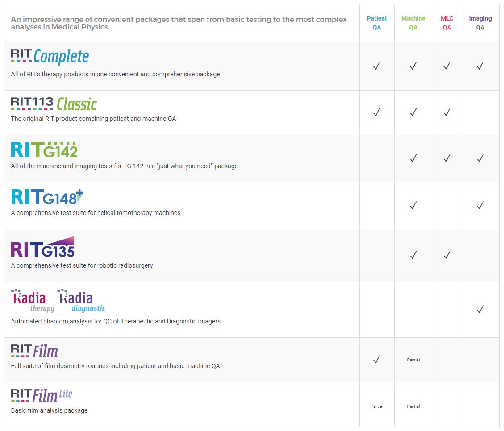
Task: Click RIT Film Lite's Partial Patient QA label
Action: [x=377, y=406]
